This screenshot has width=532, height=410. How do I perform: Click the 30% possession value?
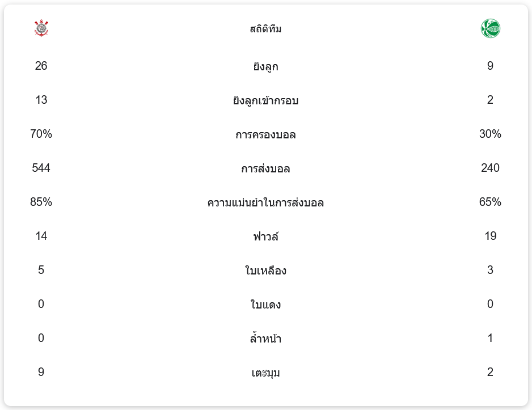490,134
